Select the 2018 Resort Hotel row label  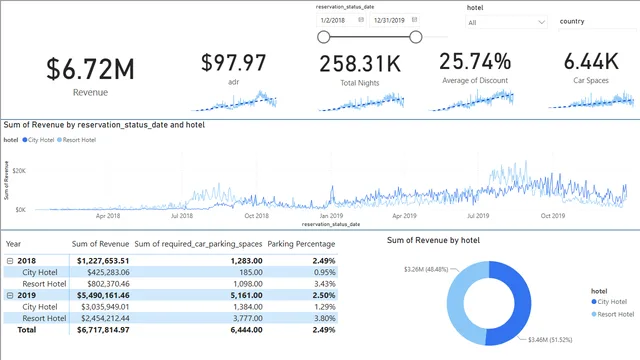click(44, 284)
